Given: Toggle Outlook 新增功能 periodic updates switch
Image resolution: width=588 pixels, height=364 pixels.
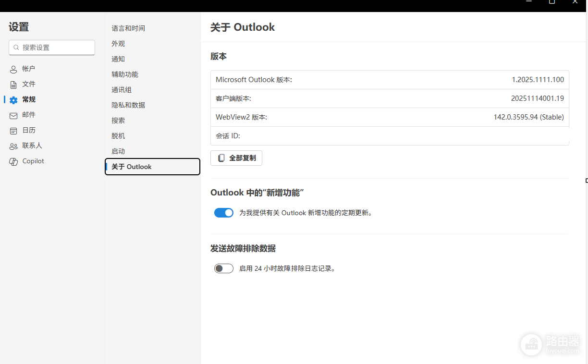Looking at the screenshot, I should tap(224, 213).
